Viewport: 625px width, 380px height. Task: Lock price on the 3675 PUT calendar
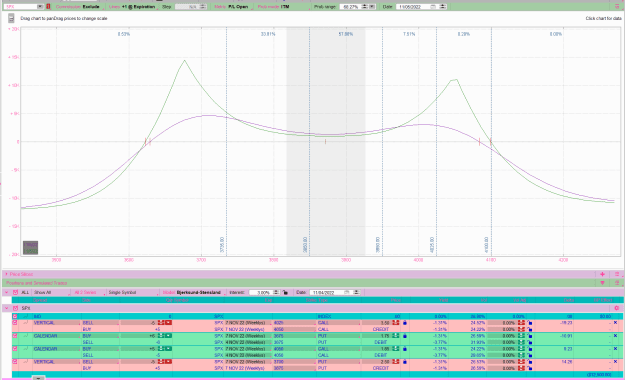click(405, 336)
